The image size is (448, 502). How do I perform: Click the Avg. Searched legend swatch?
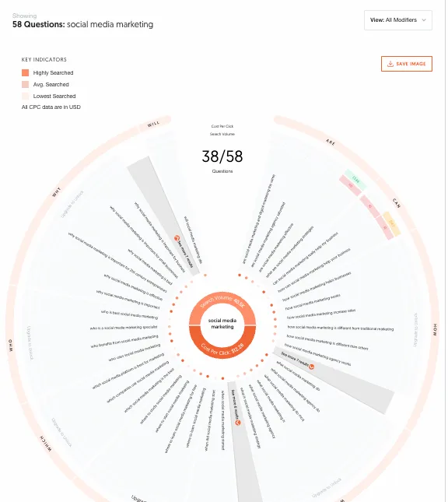26,85
